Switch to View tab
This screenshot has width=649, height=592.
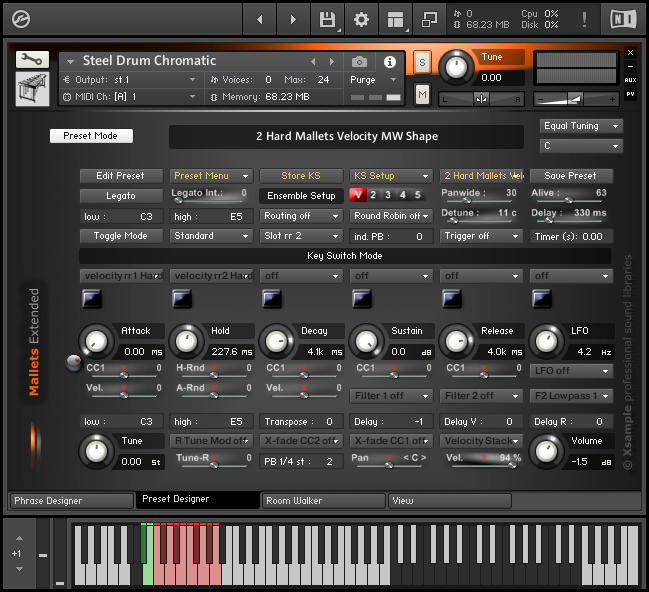(450, 501)
